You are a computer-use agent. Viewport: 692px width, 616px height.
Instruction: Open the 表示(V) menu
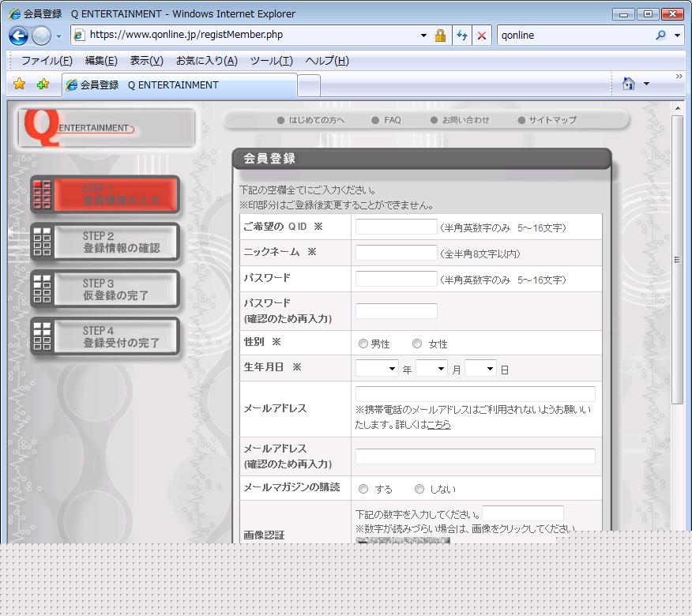point(146,61)
